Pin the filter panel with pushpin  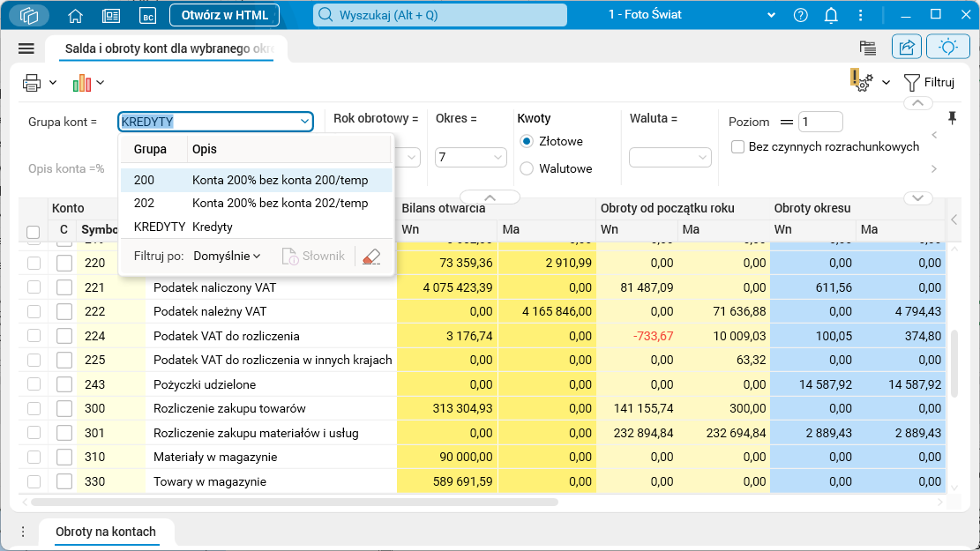(x=952, y=118)
